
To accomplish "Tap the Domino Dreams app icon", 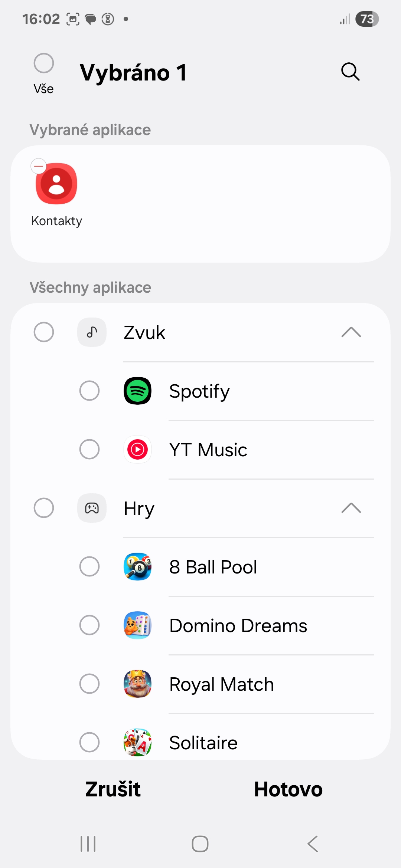I will (x=137, y=625).
